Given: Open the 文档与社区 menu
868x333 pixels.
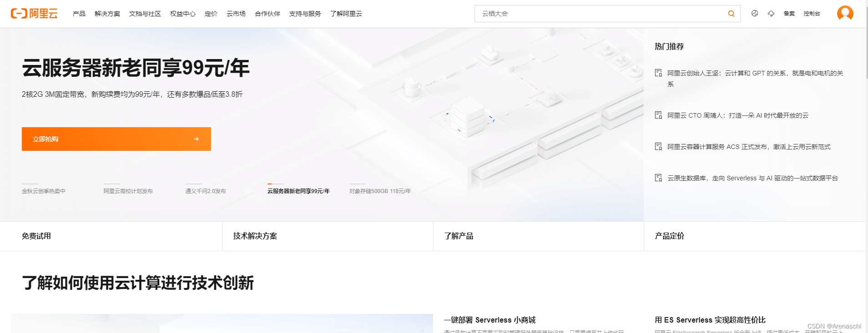Looking at the screenshot, I should [x=145, y=14].
